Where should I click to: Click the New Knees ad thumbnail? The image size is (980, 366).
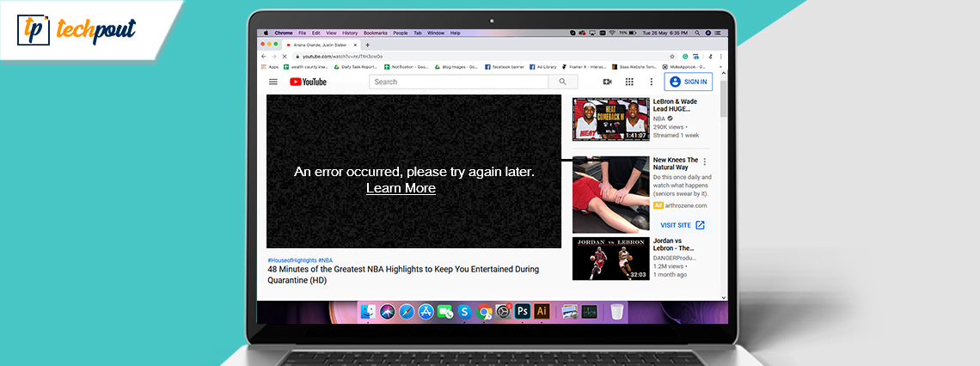pos(610,194)
